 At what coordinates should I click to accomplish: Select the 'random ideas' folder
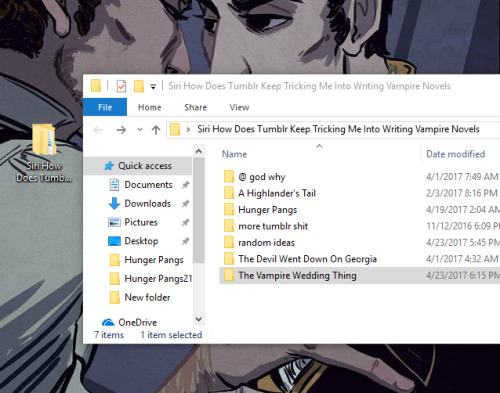pos(266,243)
